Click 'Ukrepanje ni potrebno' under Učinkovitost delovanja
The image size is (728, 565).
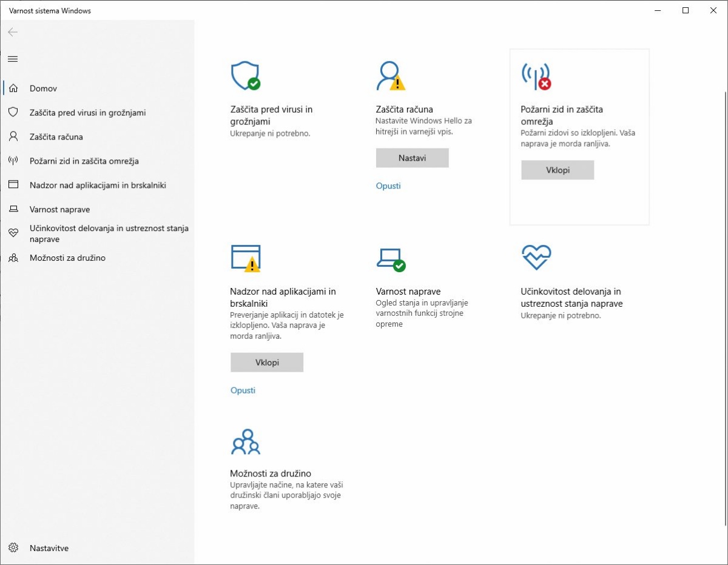coord(561,316)
